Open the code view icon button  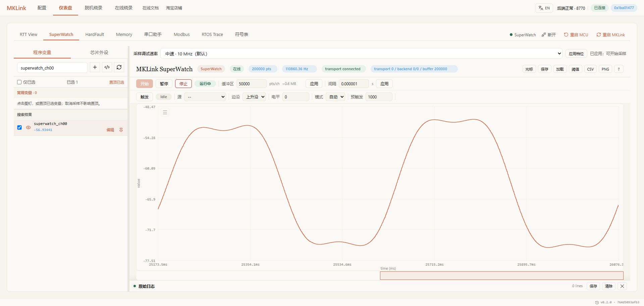[x=107, y=68]
